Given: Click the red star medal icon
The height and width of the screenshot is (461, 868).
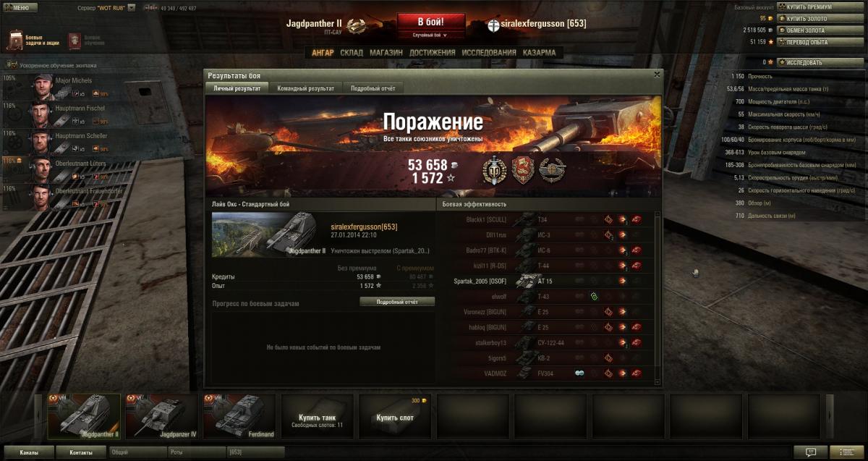Looking at the screenshot, I should (x=523, y=169).
